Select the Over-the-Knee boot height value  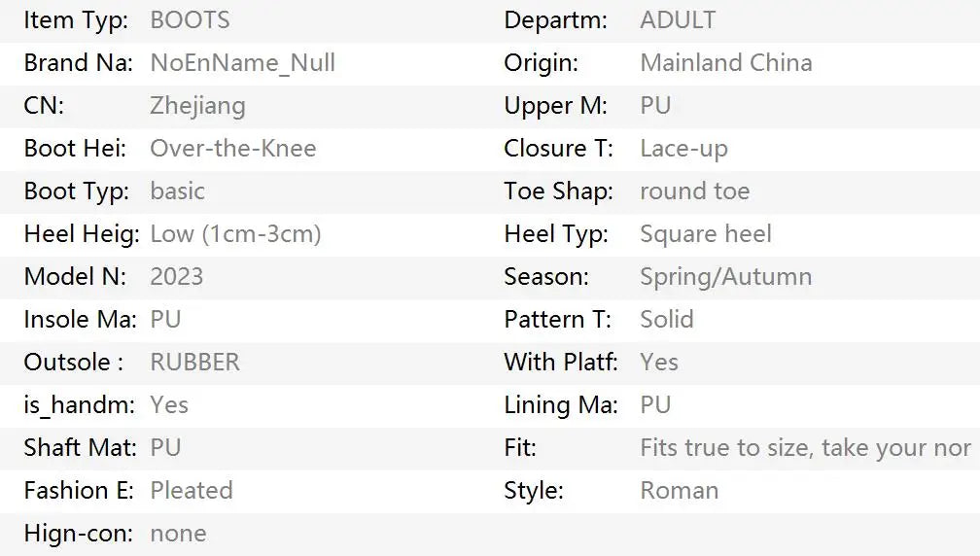tap(233, 149)
